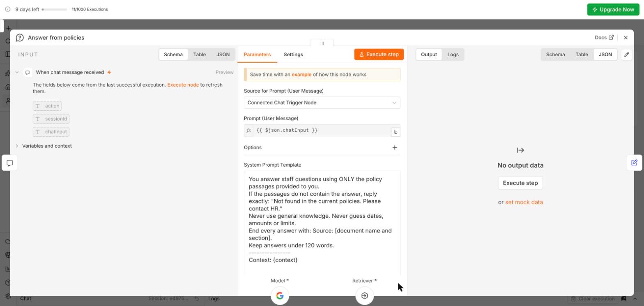Switch Input view to Schema

(x=173, y=55)
